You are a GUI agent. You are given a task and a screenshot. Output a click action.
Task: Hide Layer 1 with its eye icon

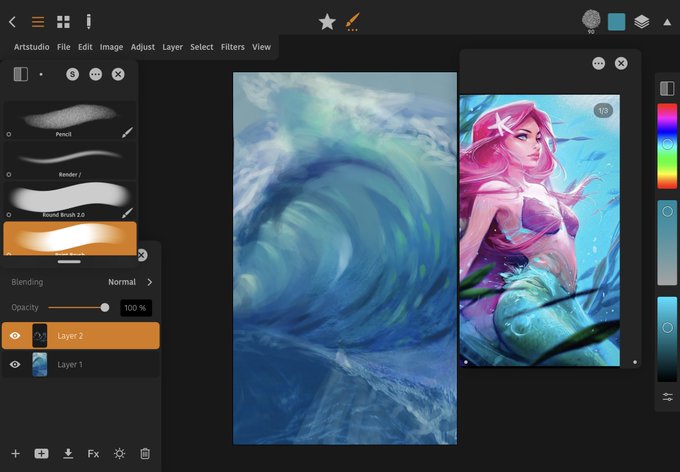pos(15,364)
